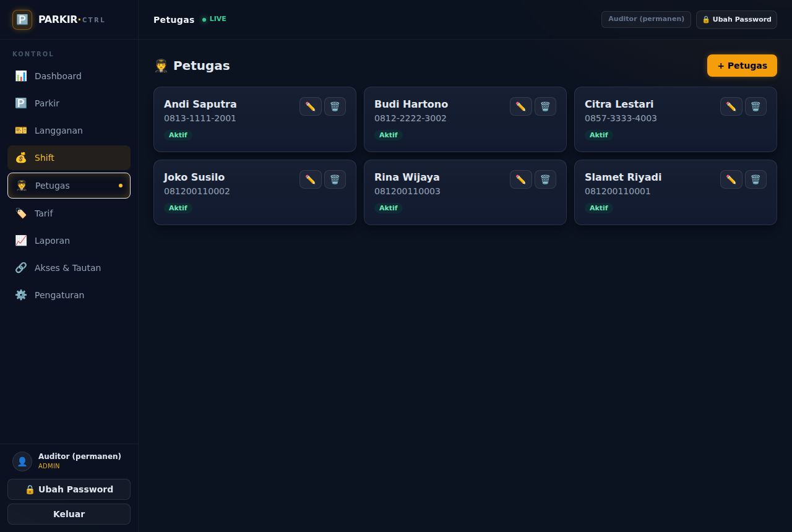Go to the Parkir section
Viewport: 792px width, 532px height.
click(x=69, y=103)
